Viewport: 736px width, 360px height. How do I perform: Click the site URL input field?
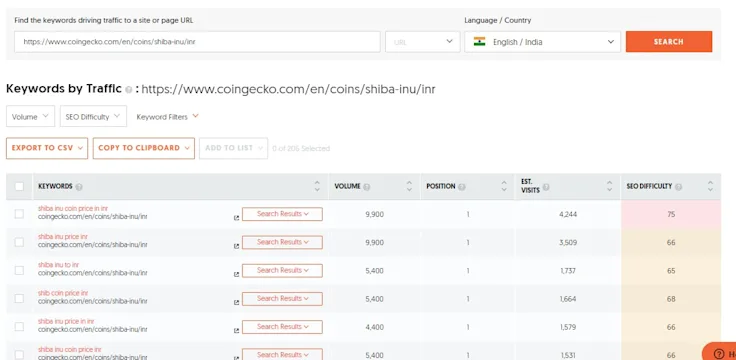pyautogui.click(x=197, y=42)
